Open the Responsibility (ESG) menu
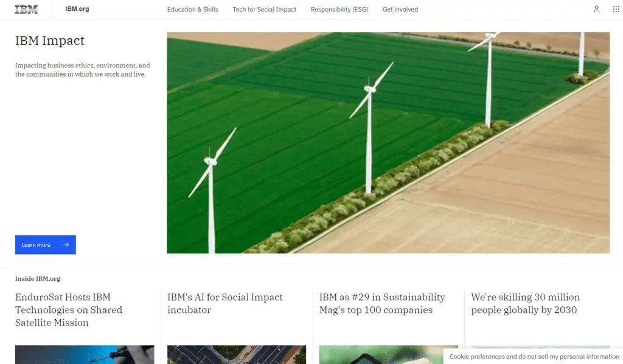The height and width of the screenshot is (364, 623). (x=339, y=9)
